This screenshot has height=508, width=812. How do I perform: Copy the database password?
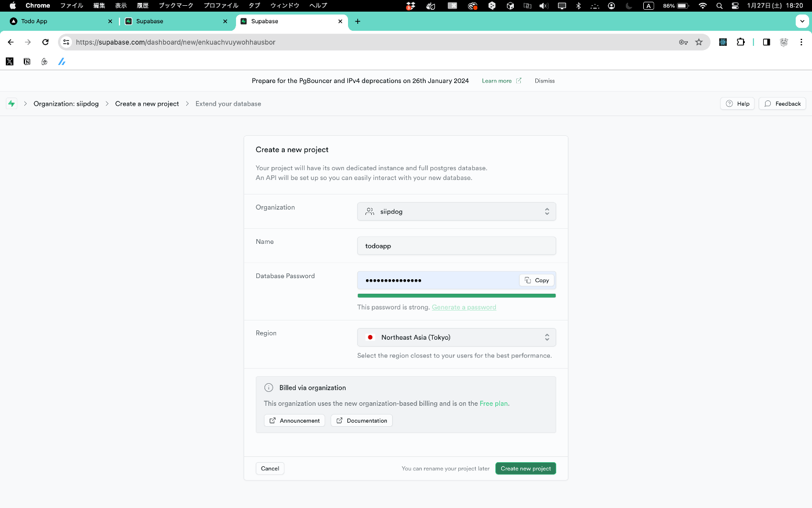pyautogui.click(x=536, y=280)
